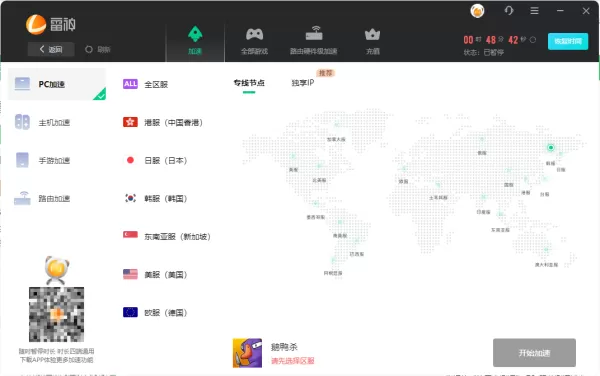600x376 pixels.
Task: Choose 东南亚服 (新加坡) region
Action: [167, 236]
